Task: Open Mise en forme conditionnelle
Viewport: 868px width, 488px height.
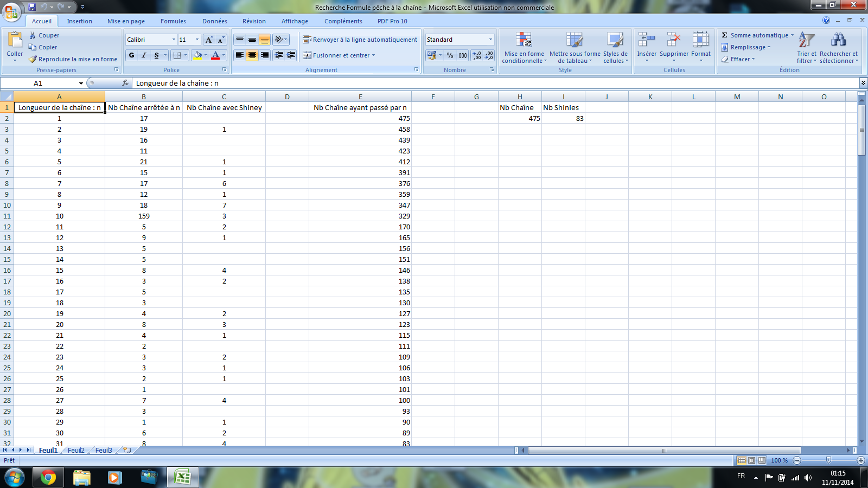Action: point(524,48)
